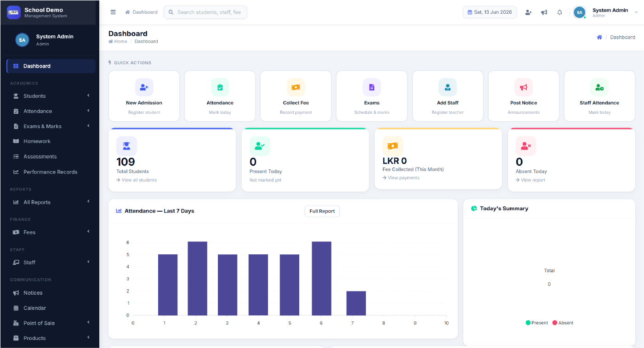Expand the Fees sidebar submenu

coord(51,232)
